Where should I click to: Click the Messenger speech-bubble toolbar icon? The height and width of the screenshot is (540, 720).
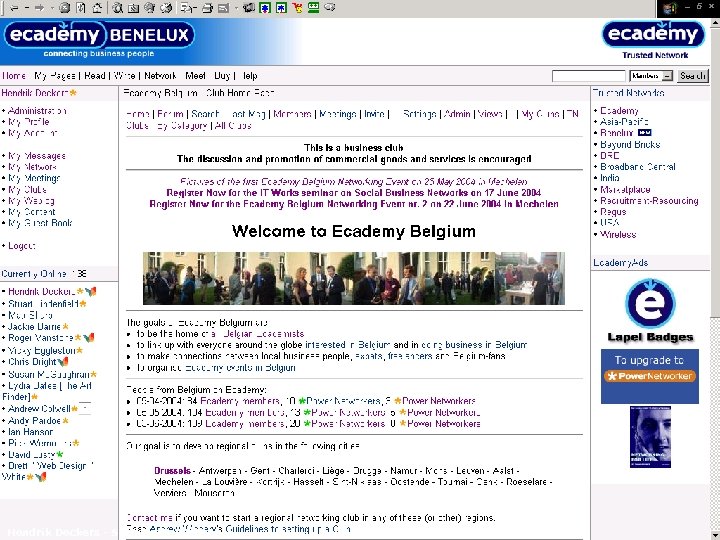[x=330, y=7]
